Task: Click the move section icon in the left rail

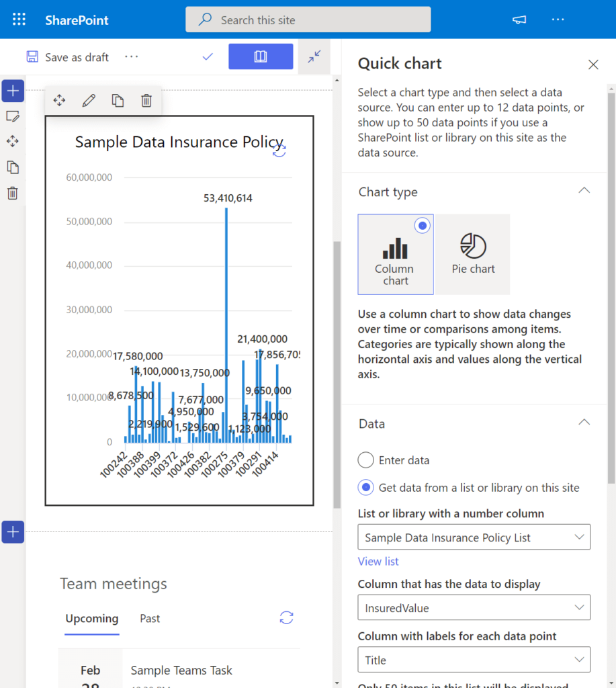Action: tap(13, 141)
